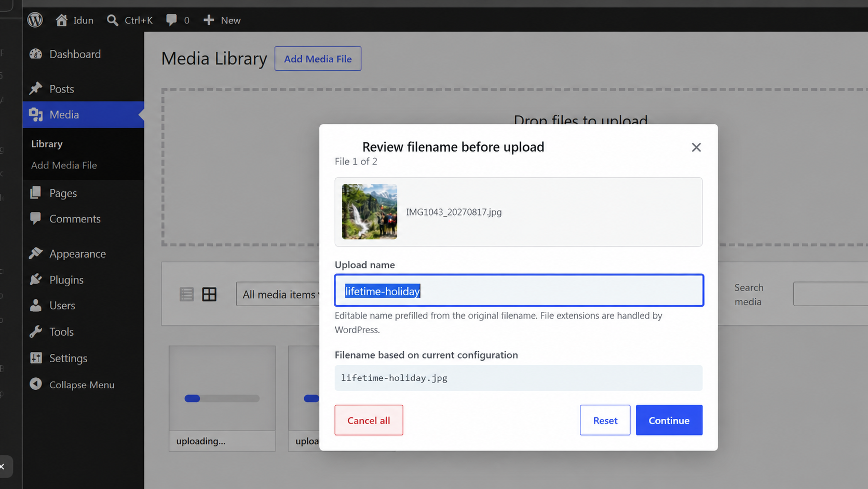Image resolution: width=868 pixels, height=489 pixels.
Task: Collapse the admin sidebar menu
Action: tap(83, 385)
